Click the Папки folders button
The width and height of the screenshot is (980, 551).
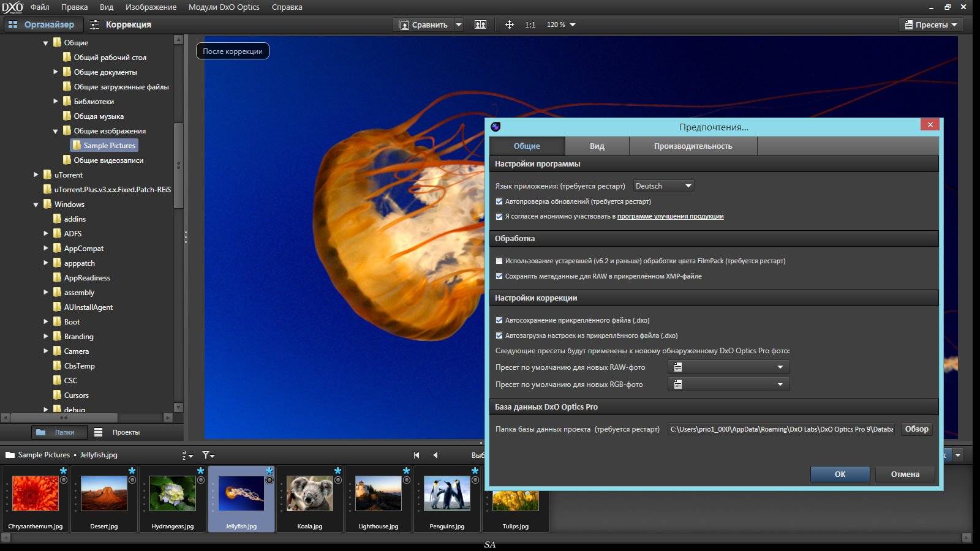(x=59, y=432)
